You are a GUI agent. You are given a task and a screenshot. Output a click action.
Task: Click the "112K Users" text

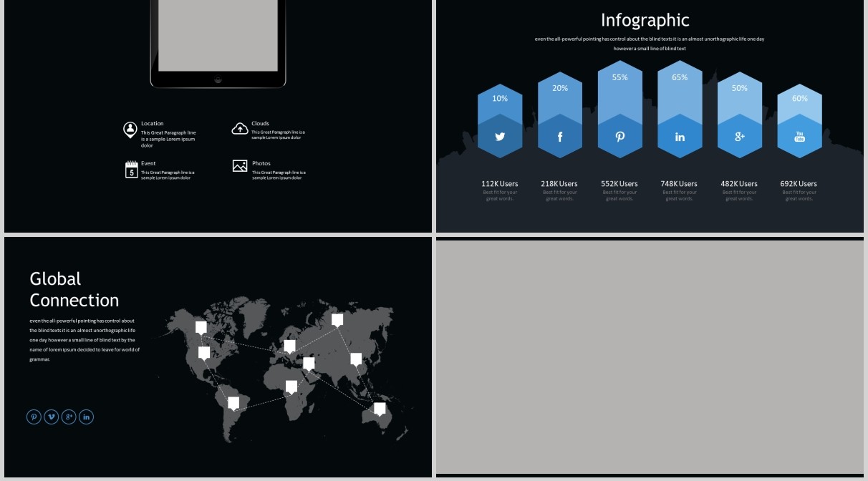(500, 184)
